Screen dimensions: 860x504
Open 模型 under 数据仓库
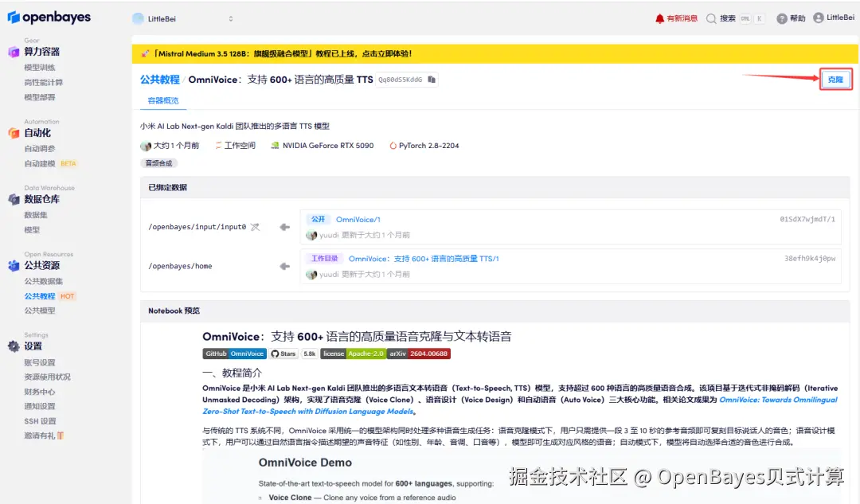click(x=32, y=230)
